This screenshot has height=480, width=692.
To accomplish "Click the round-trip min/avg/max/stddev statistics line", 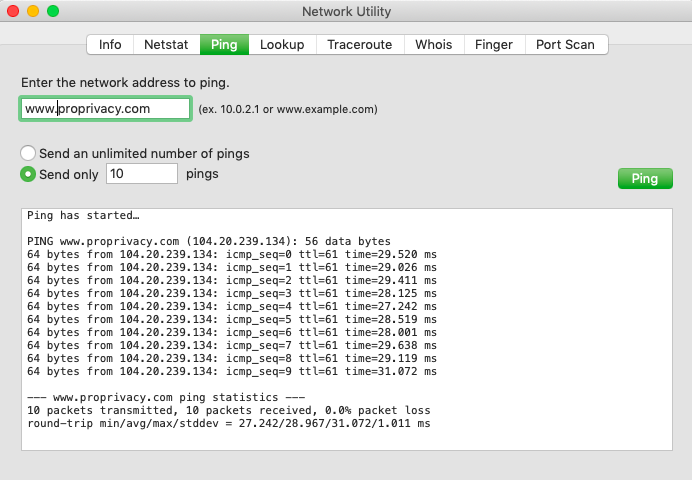I will click(228, 424).
